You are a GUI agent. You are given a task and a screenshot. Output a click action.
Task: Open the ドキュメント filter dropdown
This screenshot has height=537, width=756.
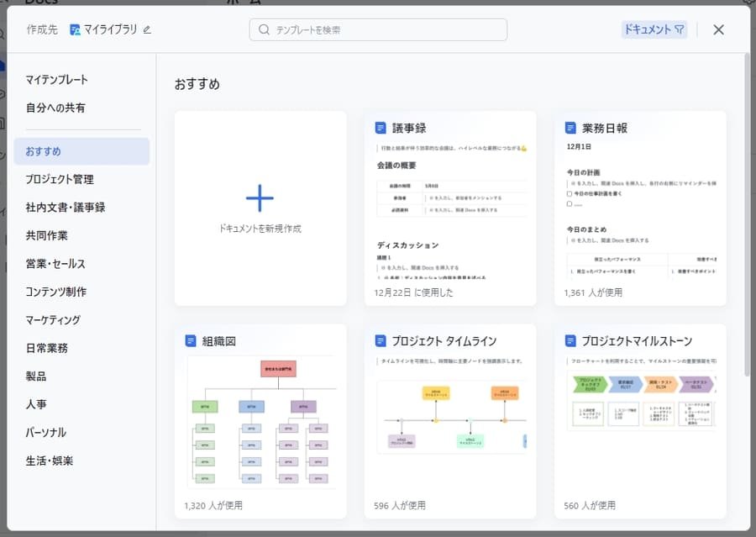tap(654, 29)
